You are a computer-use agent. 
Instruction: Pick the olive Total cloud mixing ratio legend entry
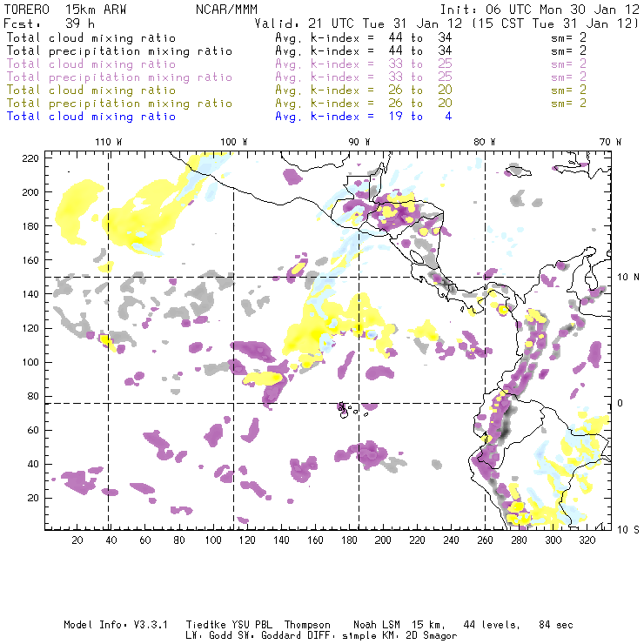(91, 90)
